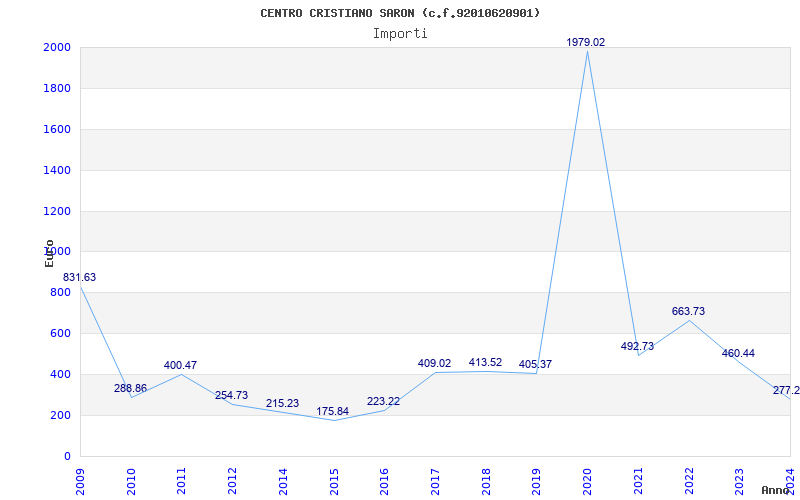The width and height of the screenshot is (800, 500).
Task: Click the 288.86 data label
Action: coord(130,388)
